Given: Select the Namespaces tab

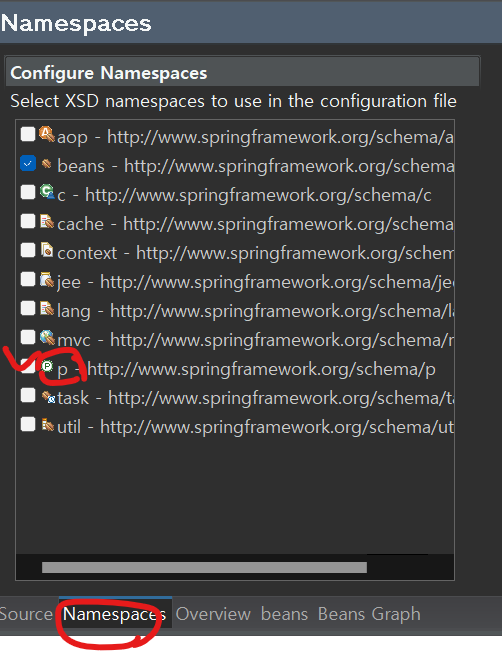Looking at the screenshot, I should 115,614.
